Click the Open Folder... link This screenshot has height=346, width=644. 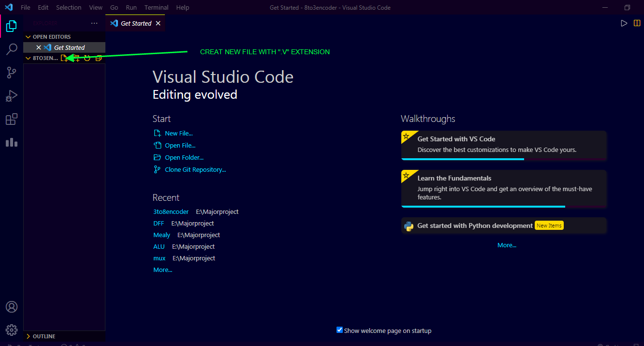point(184,157)
